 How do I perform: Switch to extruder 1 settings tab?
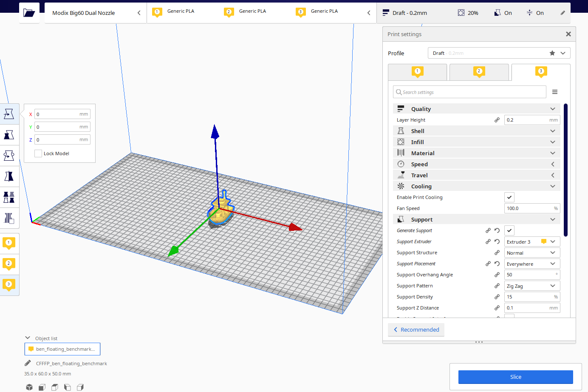coord(417,72)
